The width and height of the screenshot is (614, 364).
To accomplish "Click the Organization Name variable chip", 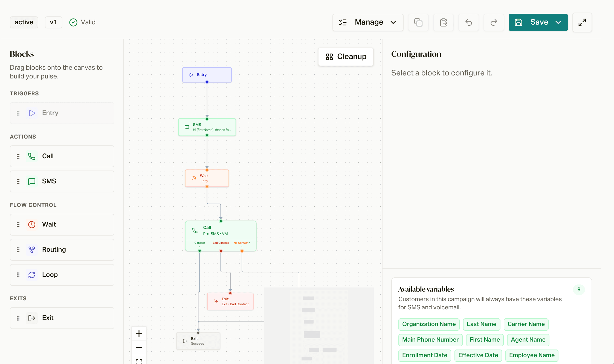I will coord(429,324).
